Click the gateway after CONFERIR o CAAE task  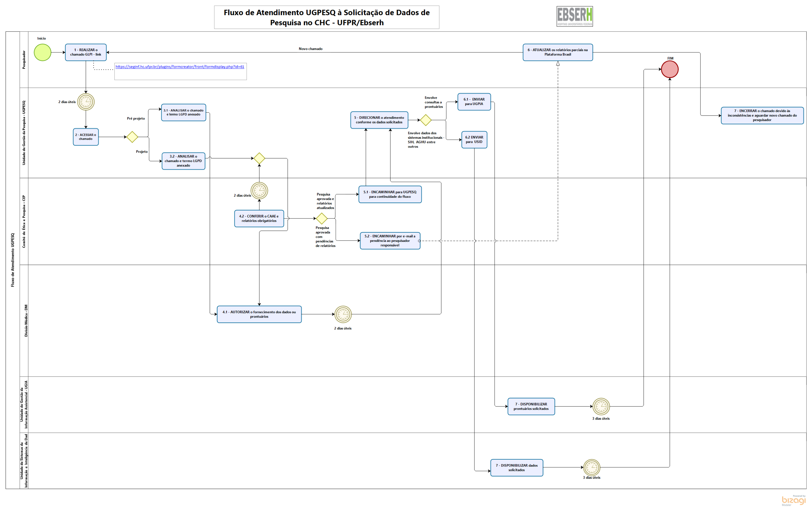322,218
